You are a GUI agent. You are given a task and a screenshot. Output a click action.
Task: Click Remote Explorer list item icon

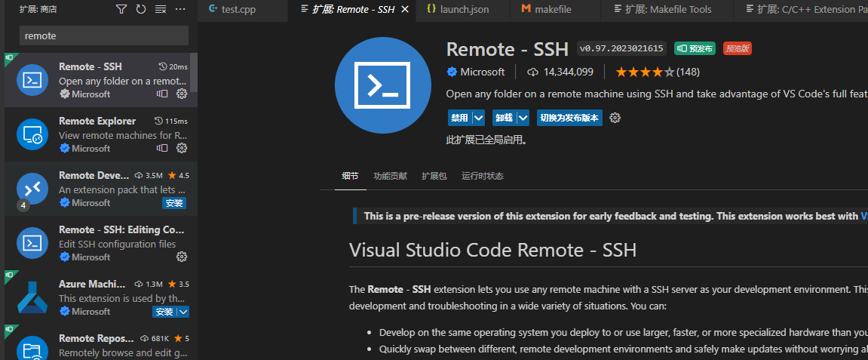coord(32,134)
